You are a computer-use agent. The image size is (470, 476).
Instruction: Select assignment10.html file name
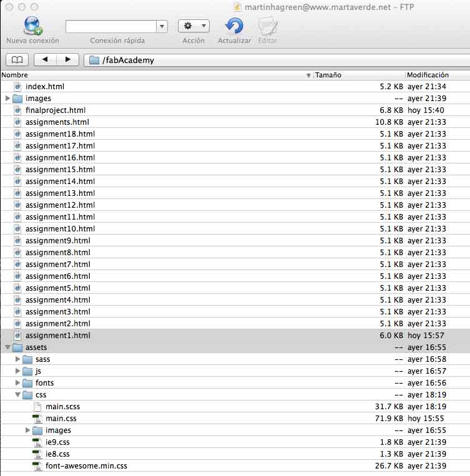(60, 229)
